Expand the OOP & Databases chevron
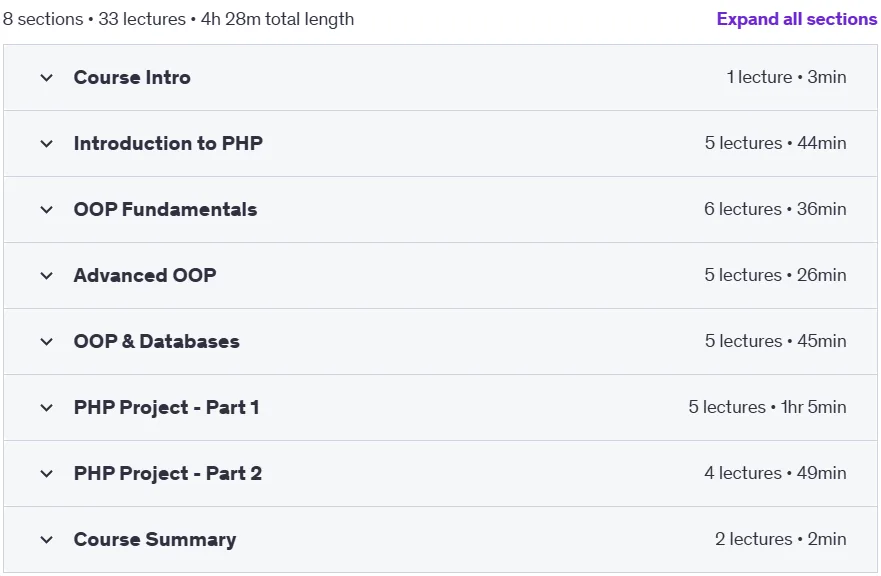Viewport: 881px width, 576px height. (47, 342)
